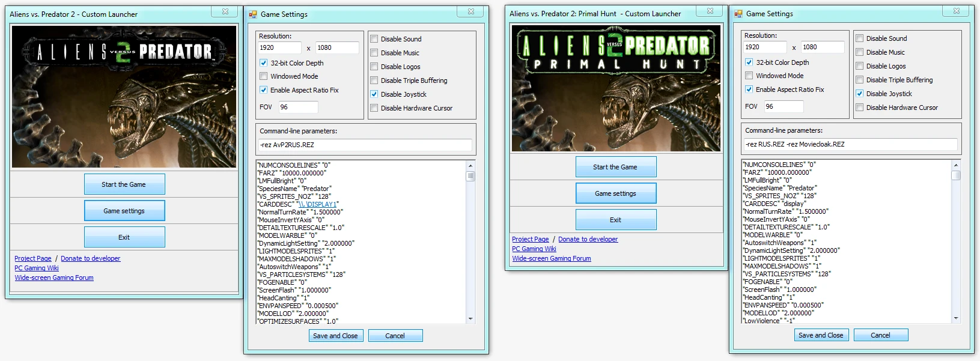
Task: Click the Aliens vs Predator 2 banner image
Action: point(124,97)
